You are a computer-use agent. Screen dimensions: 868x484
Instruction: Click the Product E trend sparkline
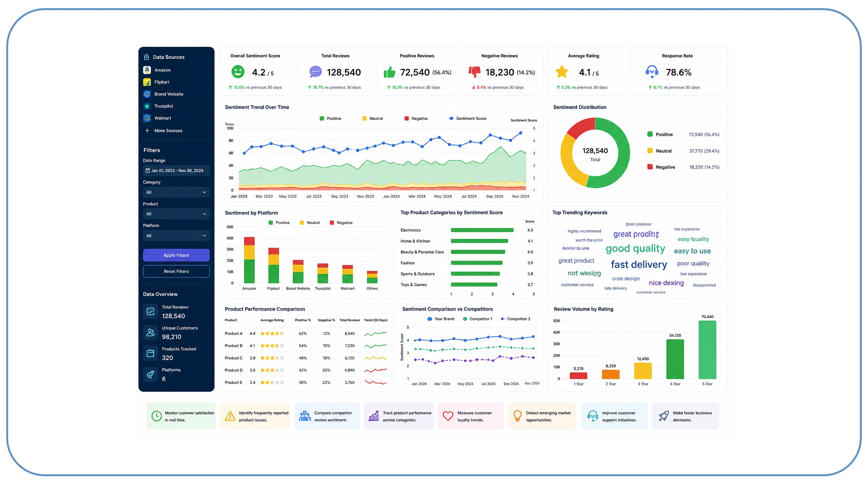point(376,383)
